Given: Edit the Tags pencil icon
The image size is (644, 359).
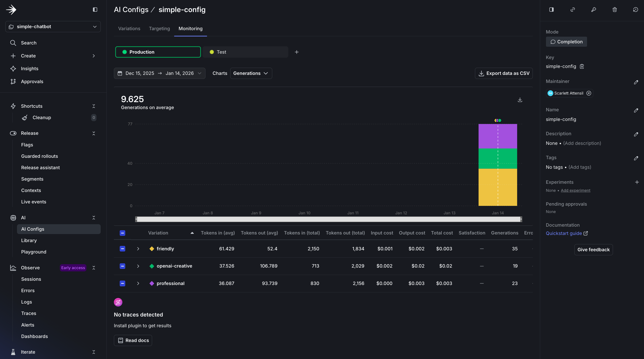Looking at the screenshot, I should click(636, 158).
